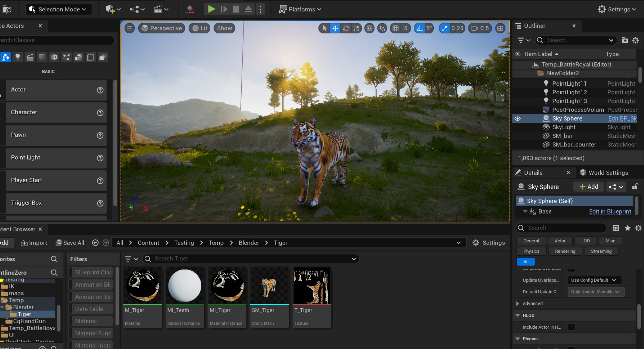Select the Rendering filter in Details

[565, 251]
